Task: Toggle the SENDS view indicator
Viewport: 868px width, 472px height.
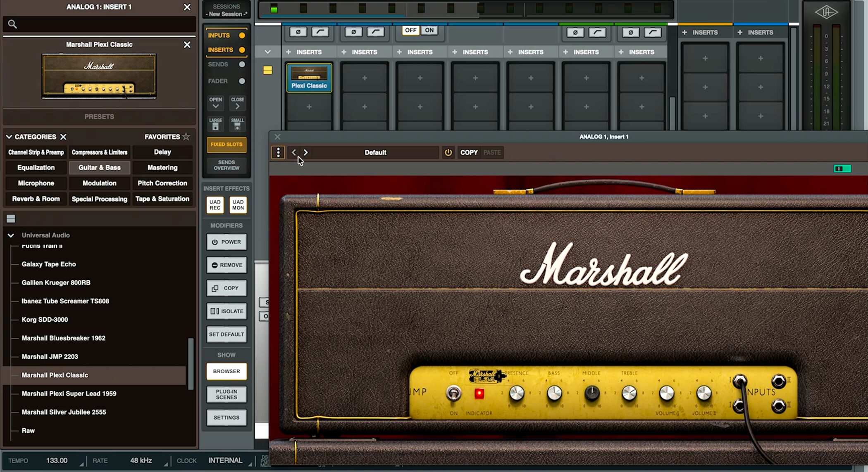Action: pyautogui.click(x=242, y=64)
